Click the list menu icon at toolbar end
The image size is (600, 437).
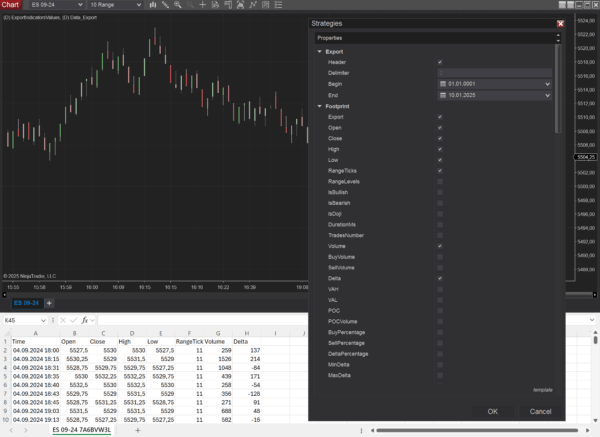point(279,5)
